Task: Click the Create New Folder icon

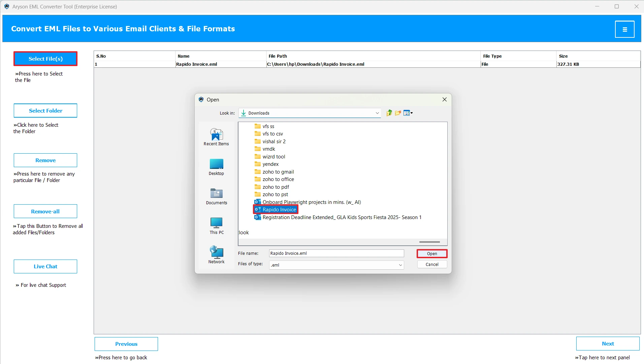Action: click(x=398, y=113)
